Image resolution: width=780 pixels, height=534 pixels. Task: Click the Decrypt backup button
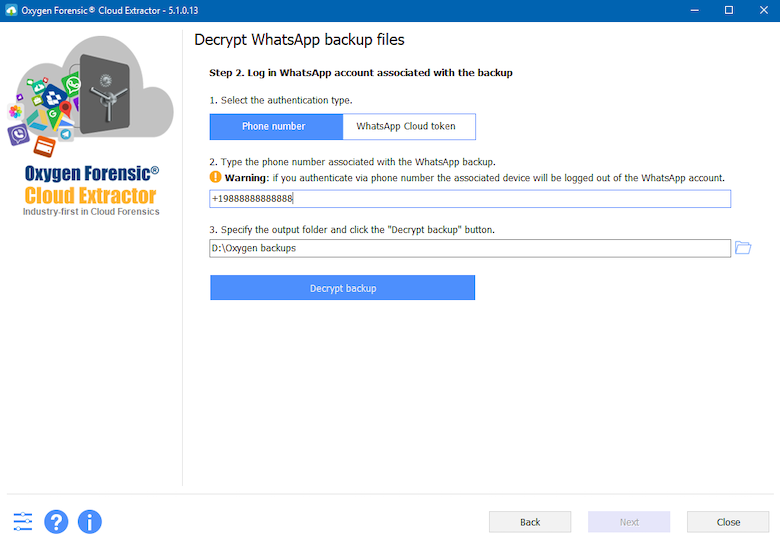click(x=342, y=288)
